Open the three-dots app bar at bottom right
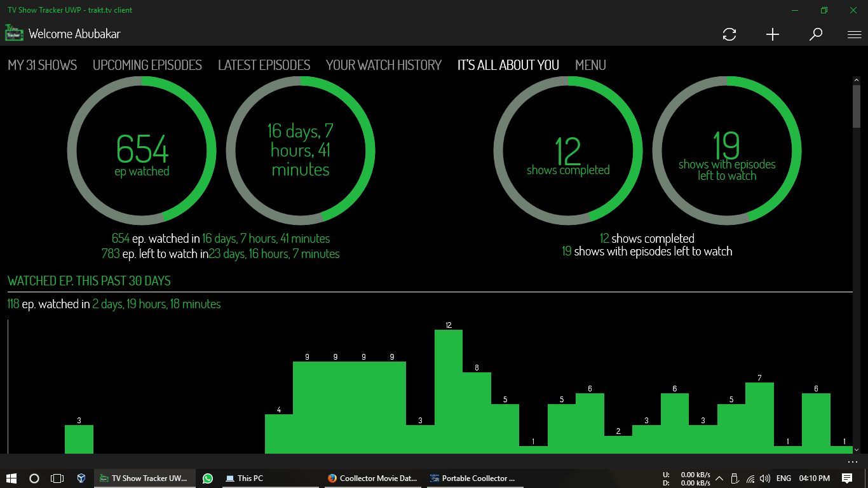Screen dimensions: 868x488 point(853,461)
